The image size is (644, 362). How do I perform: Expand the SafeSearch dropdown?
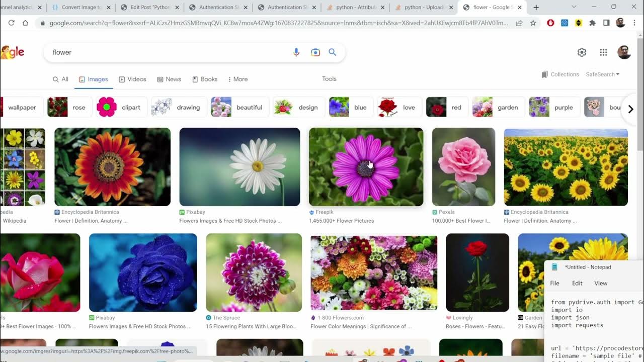click(x=602, y=74)
